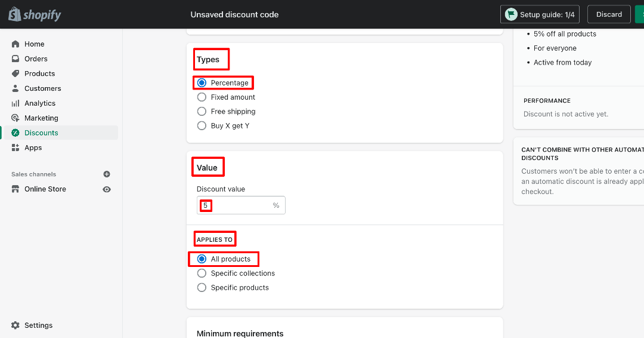
Task: Open Customers in the sidebar
Action: (x=43, y=88)
